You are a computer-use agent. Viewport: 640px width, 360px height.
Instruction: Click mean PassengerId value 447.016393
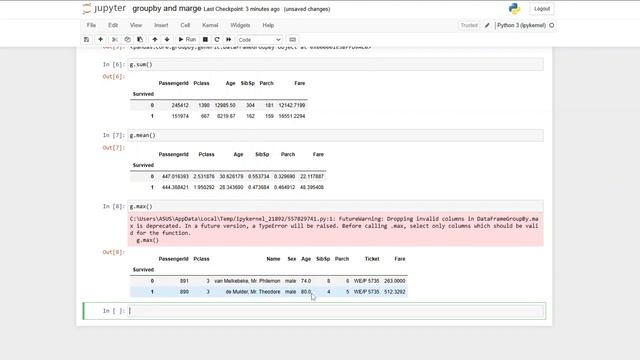coord(175,177)
